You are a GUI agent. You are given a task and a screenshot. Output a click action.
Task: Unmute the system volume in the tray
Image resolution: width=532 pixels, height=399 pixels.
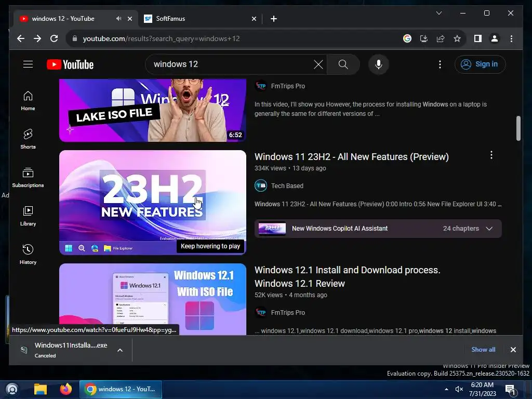pos(459,389)
